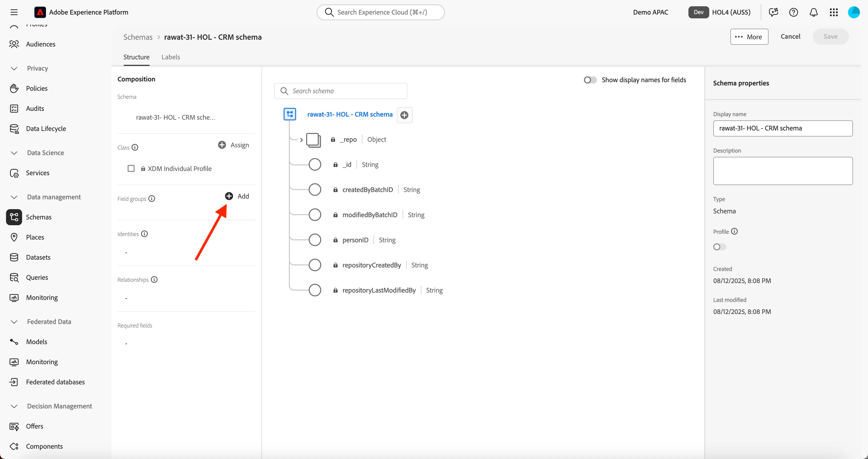Open the help question mark icon
868x459 pixels.
click(x=793, y=12)
